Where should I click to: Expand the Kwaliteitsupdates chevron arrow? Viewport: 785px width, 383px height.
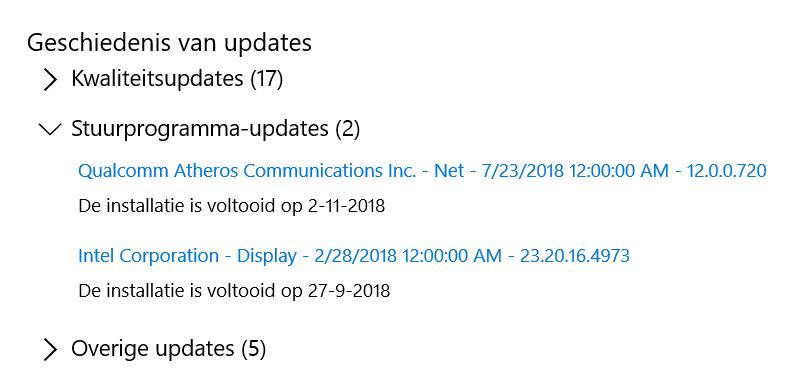point(50,80)
